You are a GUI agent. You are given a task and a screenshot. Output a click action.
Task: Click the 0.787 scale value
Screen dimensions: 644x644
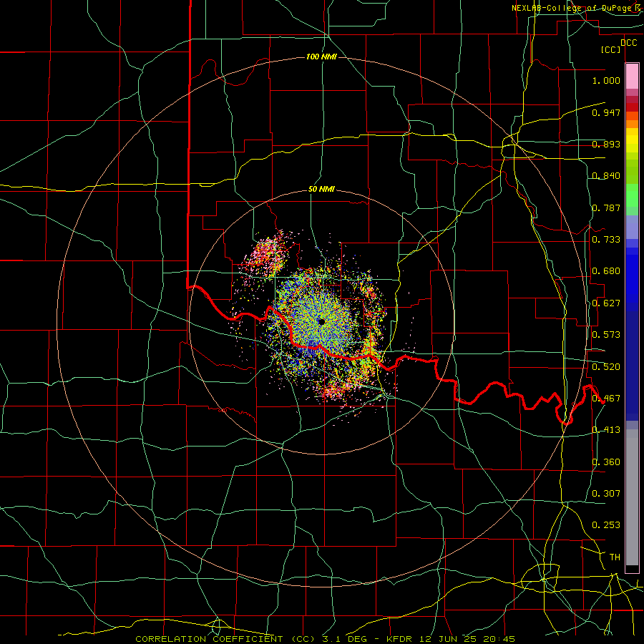606,208
